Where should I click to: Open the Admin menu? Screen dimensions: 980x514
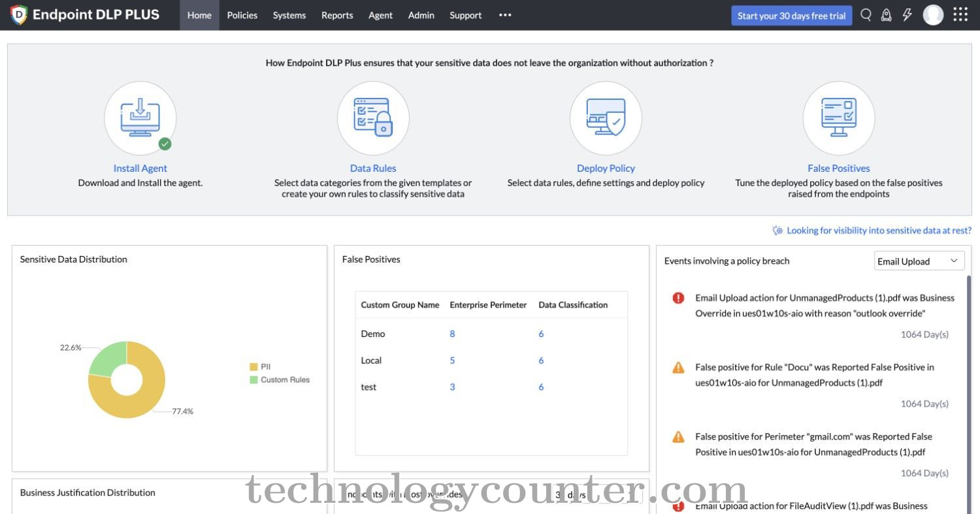click(x=421, y=15)
